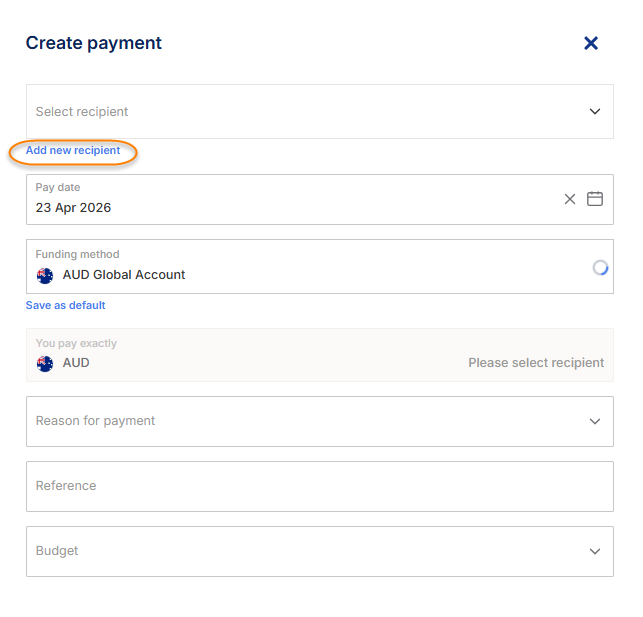Expand the Select recipient chevron
This screenshot has height=617, width=643.
pos(595,112)
